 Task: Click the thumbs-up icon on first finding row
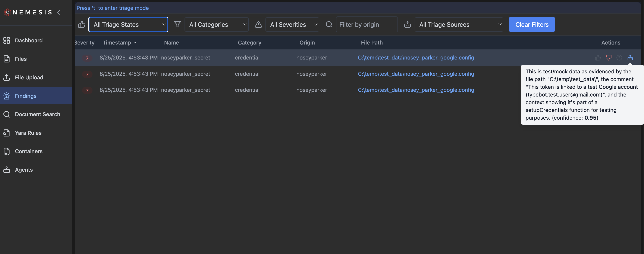598,58
